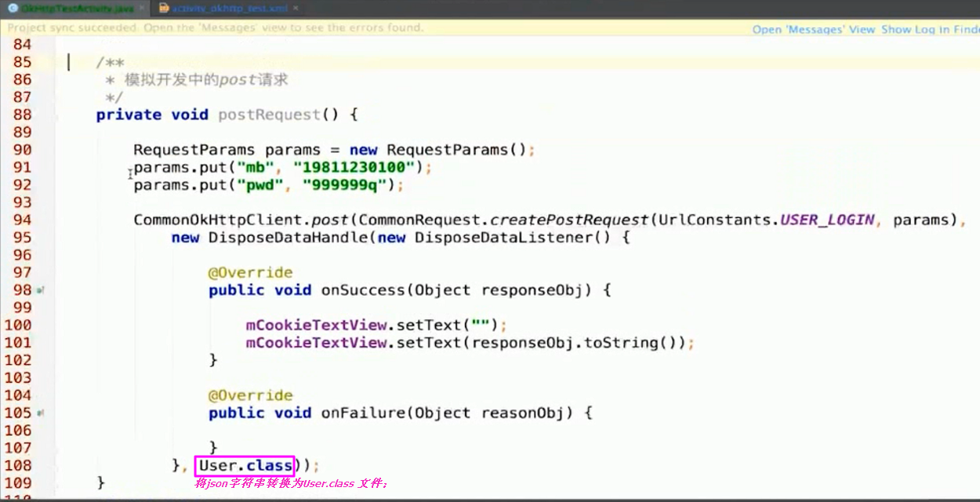Click the User.class argument on line 108
Viewport: 980px width, 502px height.
(x=245, y=466)
